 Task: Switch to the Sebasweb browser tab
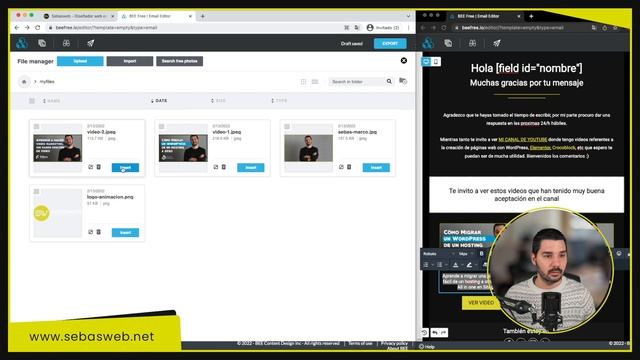(x=79, y=16)
